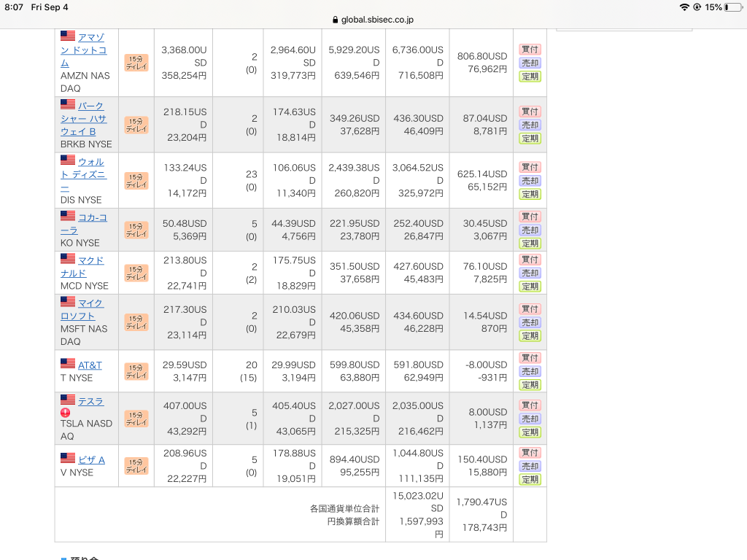This screenshot has width=747, height=560.
Task: Select the total valuation 15,023.02USD
Action: coord(418,502)
